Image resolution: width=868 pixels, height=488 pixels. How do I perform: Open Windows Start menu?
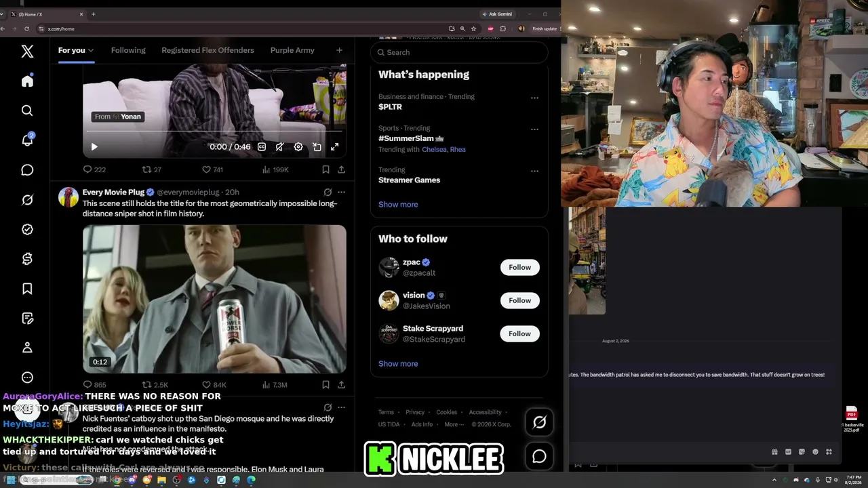coord(11,480)
